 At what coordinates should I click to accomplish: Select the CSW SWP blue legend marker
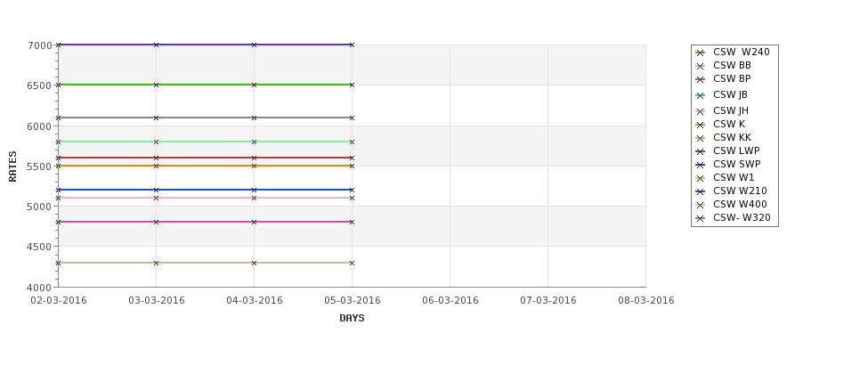[700, 165]
